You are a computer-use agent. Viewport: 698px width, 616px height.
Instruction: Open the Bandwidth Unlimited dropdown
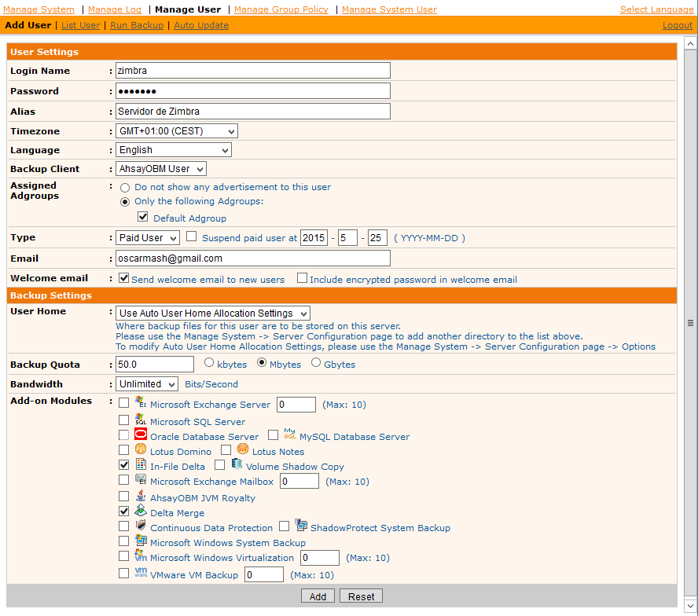coord(147,384)
